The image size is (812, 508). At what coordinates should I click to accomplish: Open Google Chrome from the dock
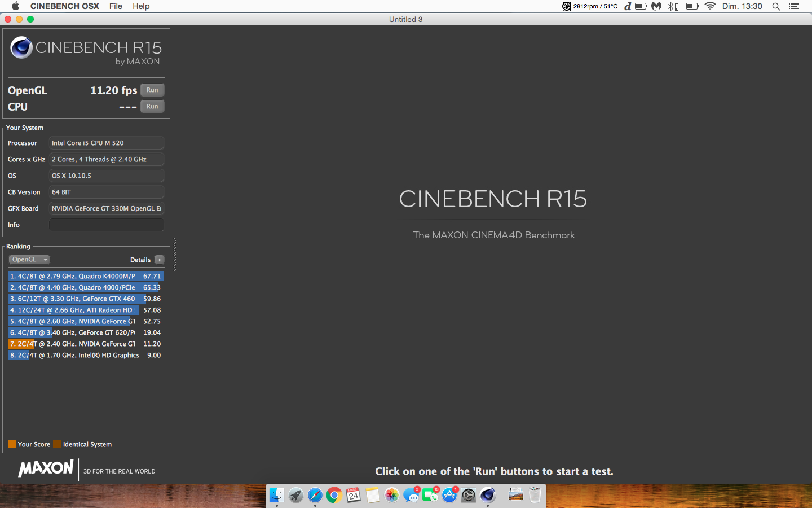pos(334,496)
